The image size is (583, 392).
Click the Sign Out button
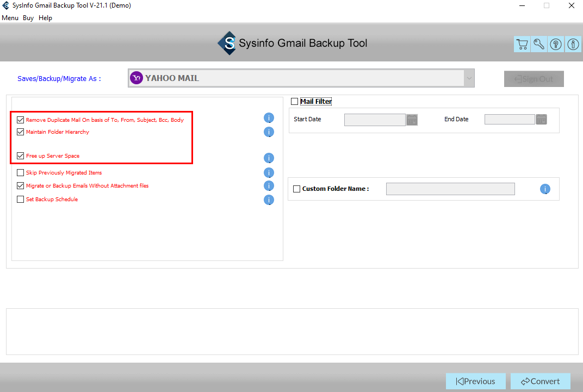(534, 79)
